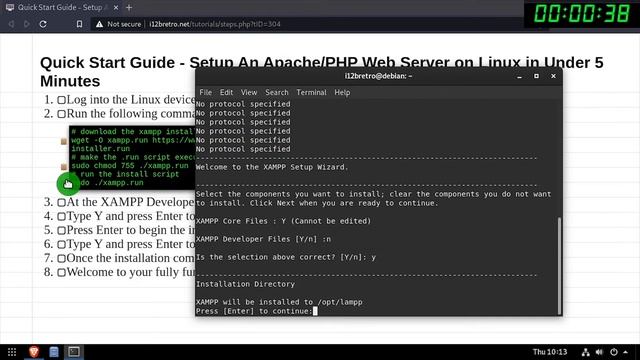Image resolution: width=640 pixels, height=360 pixels.
Task: Check step 7 Once the installation
Action: pyautogui.click(x=62, y=258)
